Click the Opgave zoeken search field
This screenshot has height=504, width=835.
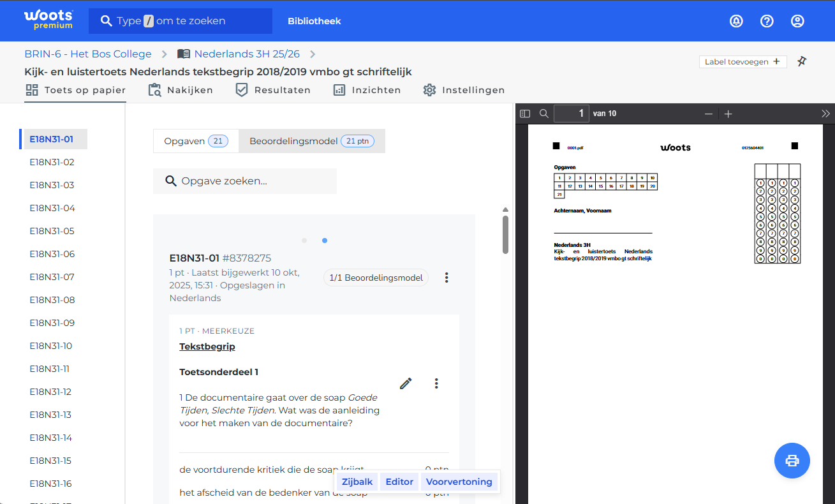245,181
